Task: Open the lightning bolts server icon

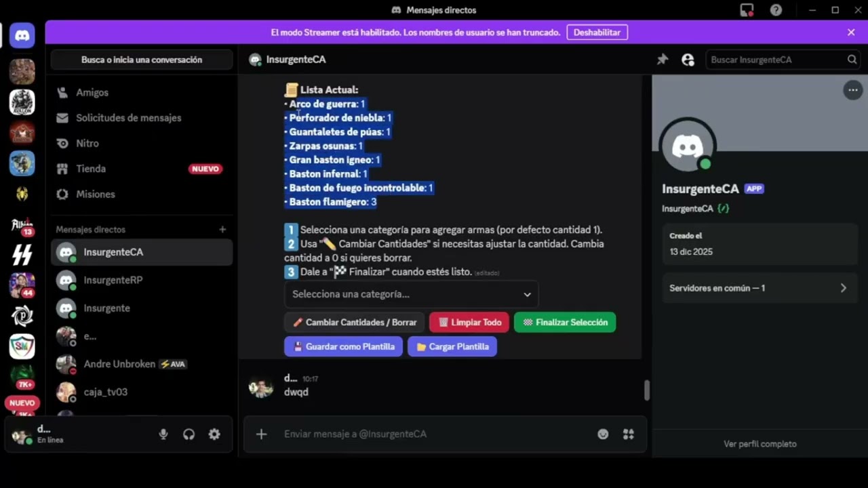Action: click(x=22, y=255)
